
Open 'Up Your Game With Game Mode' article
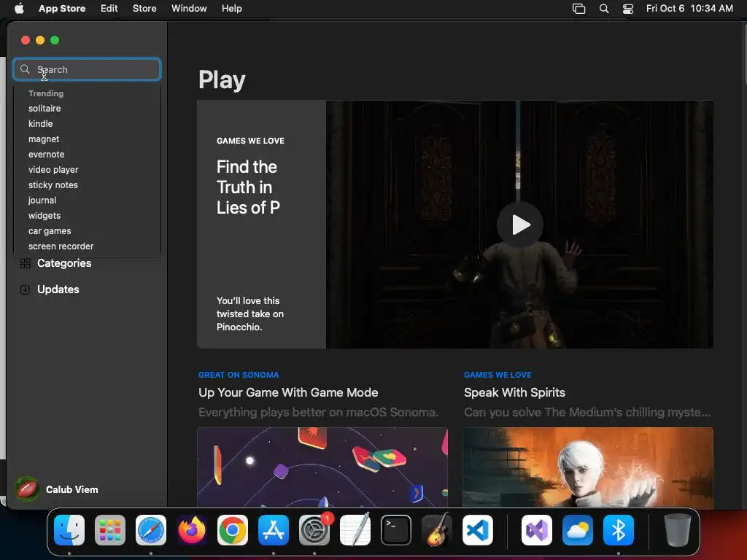[x=288, y=392]
